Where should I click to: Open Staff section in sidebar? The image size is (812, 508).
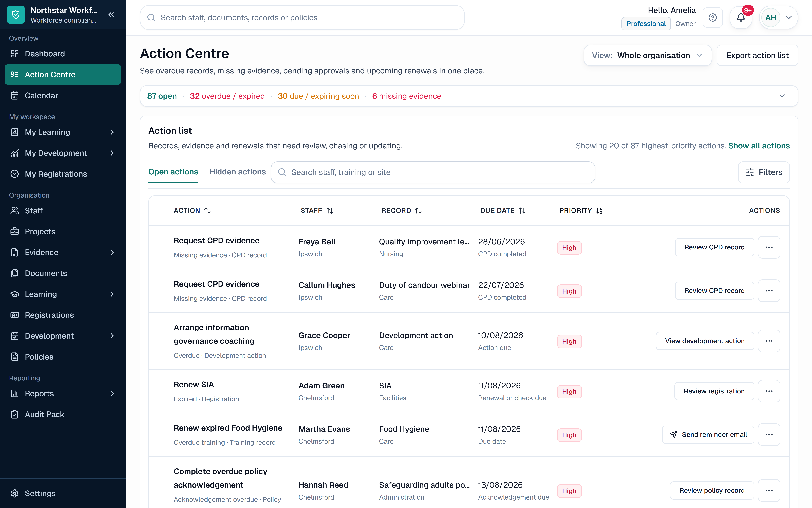point(63,211)
